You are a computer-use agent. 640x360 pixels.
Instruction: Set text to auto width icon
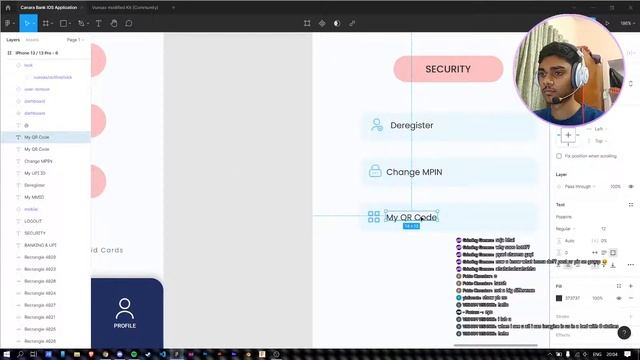pyautogui.click(x=595, y=253)
